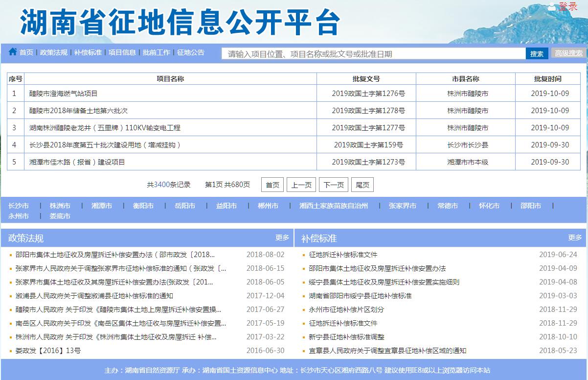This screenshot has width=588, height=380.
Task: Open 高级搜索 advanced search
Action: [x=569, y=53]
